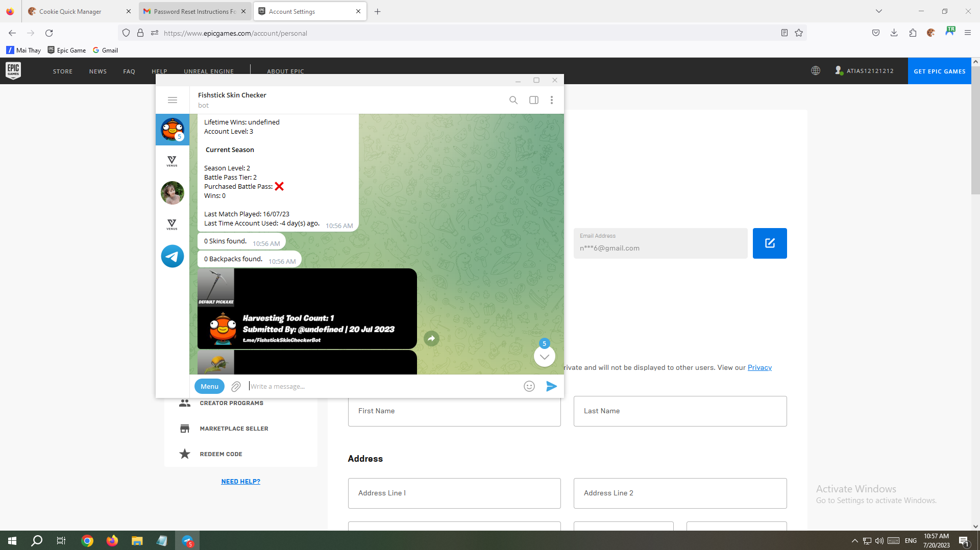
Task: Open chat with woman photo avatar
Action: 173,193
